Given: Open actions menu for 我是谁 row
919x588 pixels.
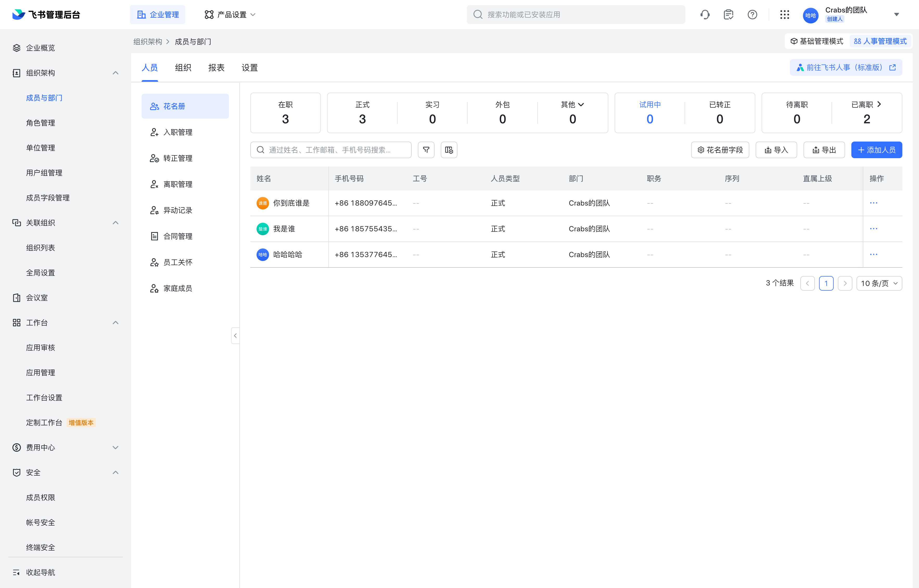Looking at the screenshot, I should point(873,229).
